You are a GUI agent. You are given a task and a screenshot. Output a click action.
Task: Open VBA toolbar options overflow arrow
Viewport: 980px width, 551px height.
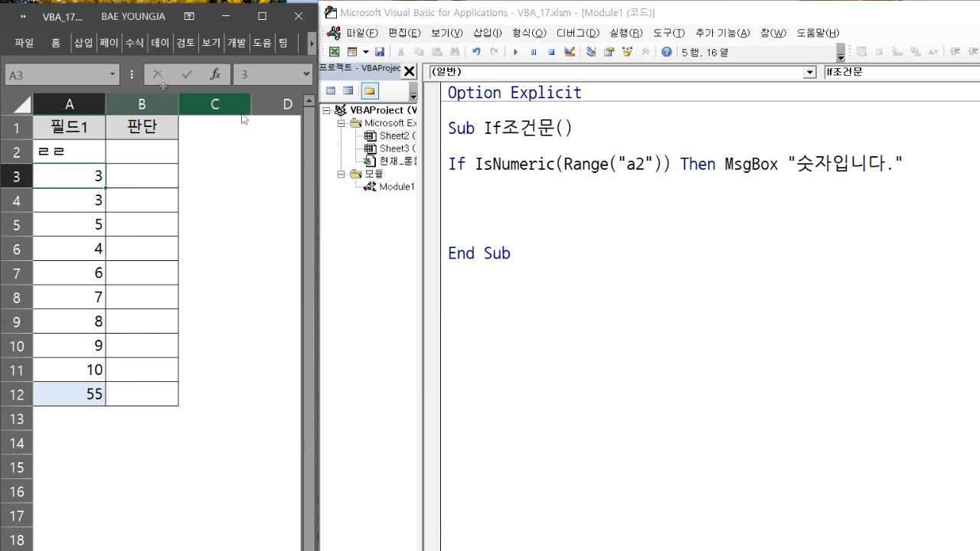[841, 54]
